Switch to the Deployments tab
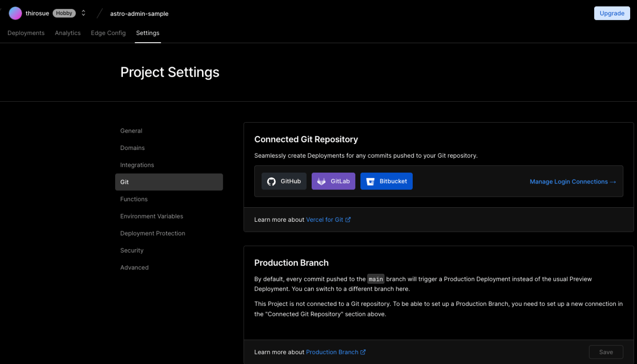Image resolution: width=637 pixels, height=364 pixels. [x=26, y=33]
